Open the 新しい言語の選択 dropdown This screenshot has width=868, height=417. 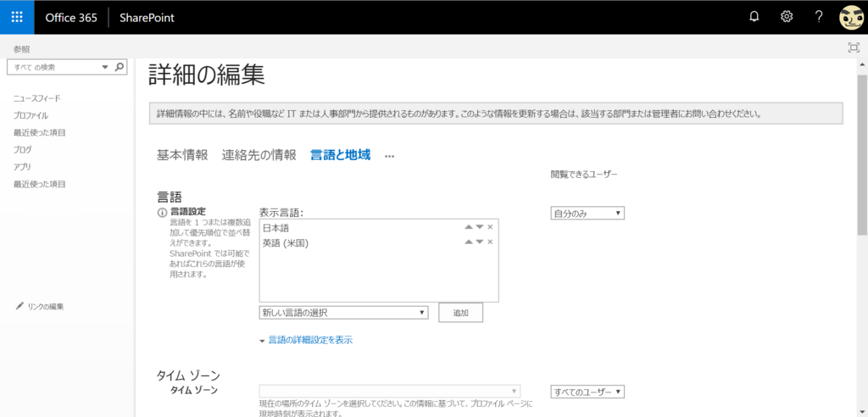[344, 313]
